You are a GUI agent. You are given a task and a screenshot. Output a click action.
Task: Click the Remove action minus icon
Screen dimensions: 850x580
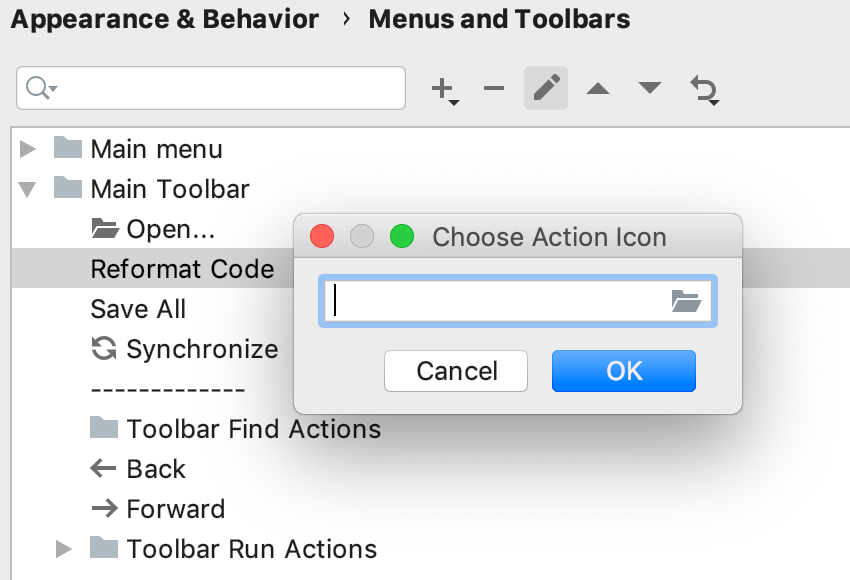pos(493,88)
